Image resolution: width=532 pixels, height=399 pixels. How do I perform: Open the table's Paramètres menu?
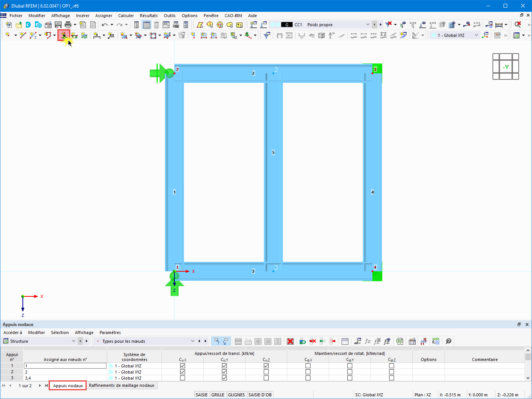tap(110, 332)
